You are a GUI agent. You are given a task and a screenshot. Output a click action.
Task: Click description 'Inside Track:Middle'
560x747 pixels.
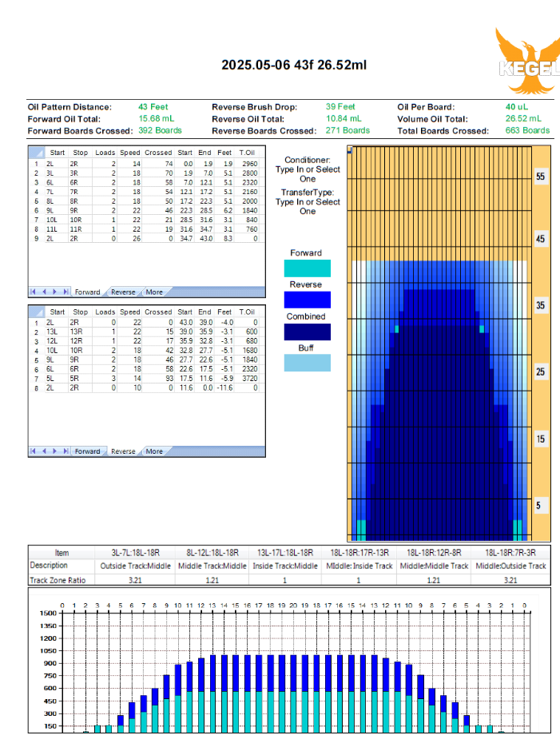tap(285, 566)
